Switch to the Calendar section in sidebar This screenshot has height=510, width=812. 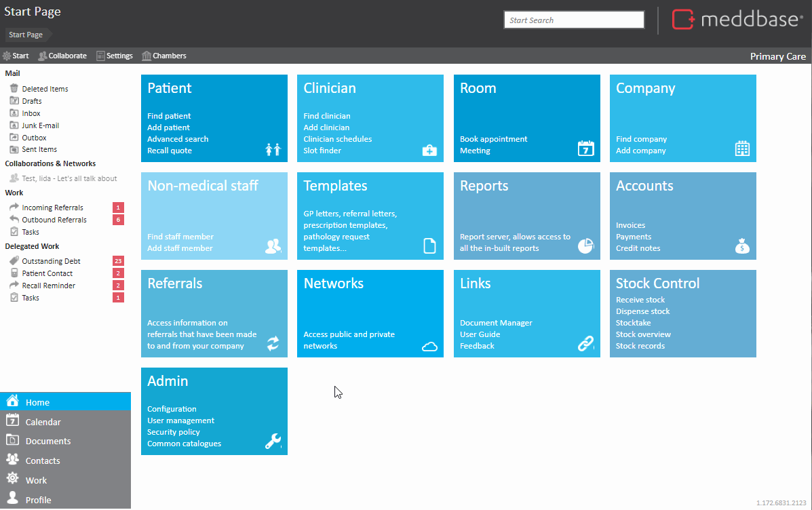[43, 422]
